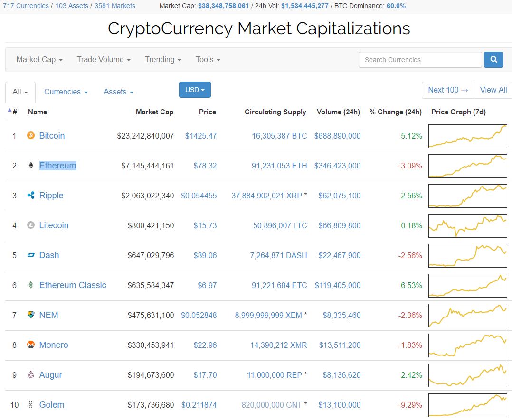Open the USD currency dropdown
512x420 pixels.
coord(195,90)
